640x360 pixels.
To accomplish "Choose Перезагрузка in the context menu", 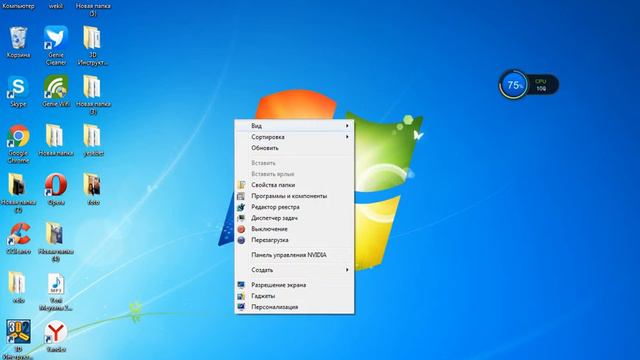I will tap(294, 240).
